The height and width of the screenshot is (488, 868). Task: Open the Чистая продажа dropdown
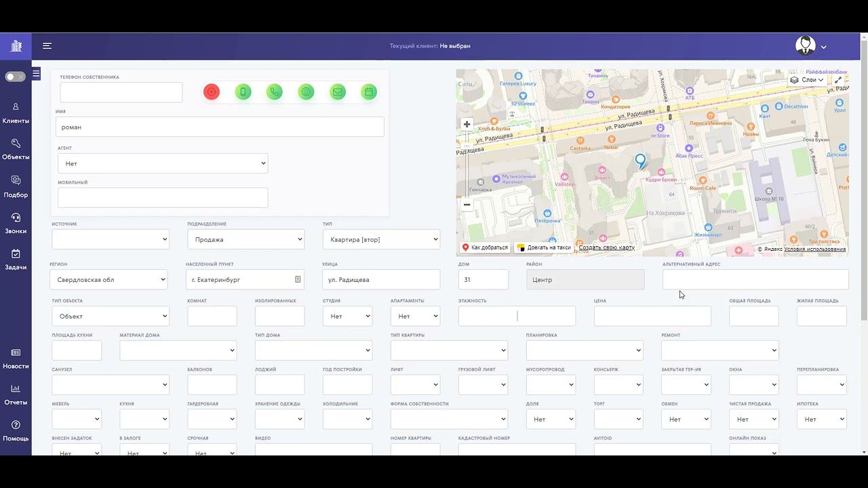point(754,419)
